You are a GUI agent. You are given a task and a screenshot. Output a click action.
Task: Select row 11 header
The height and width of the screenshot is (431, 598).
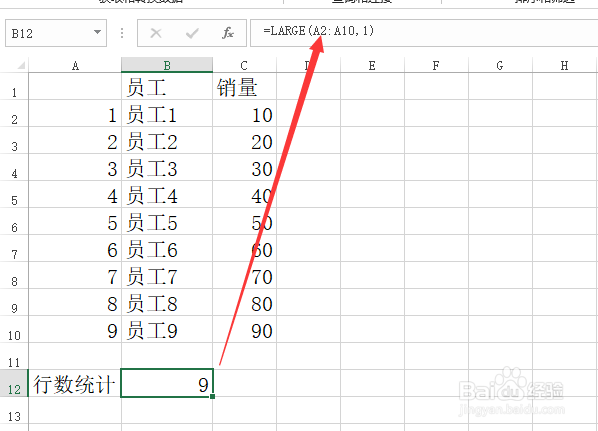click(14, 356)
